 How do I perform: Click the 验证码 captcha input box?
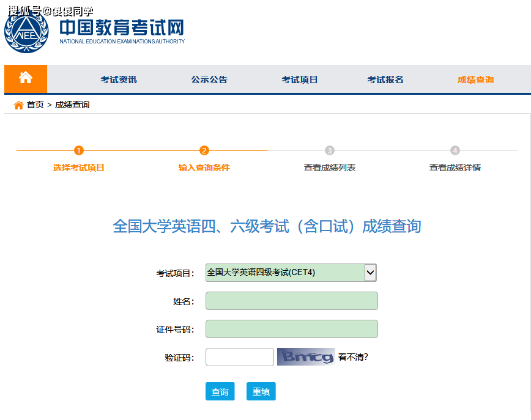click(239, 356)
